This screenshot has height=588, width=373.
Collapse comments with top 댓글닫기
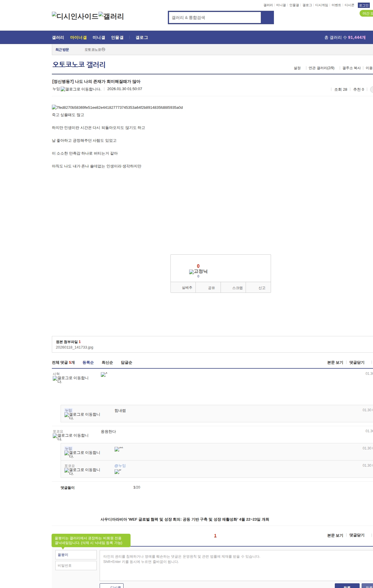tap(357, 363)
